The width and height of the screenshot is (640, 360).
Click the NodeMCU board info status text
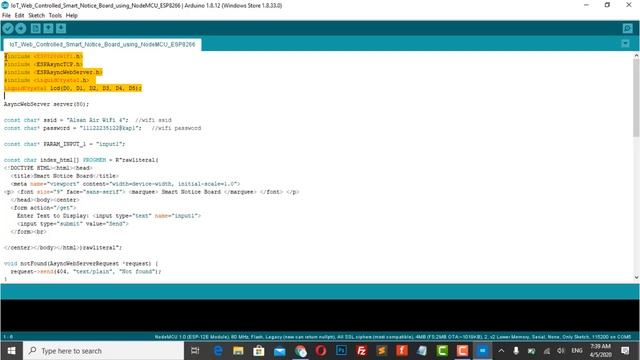(x=393, y=337)
